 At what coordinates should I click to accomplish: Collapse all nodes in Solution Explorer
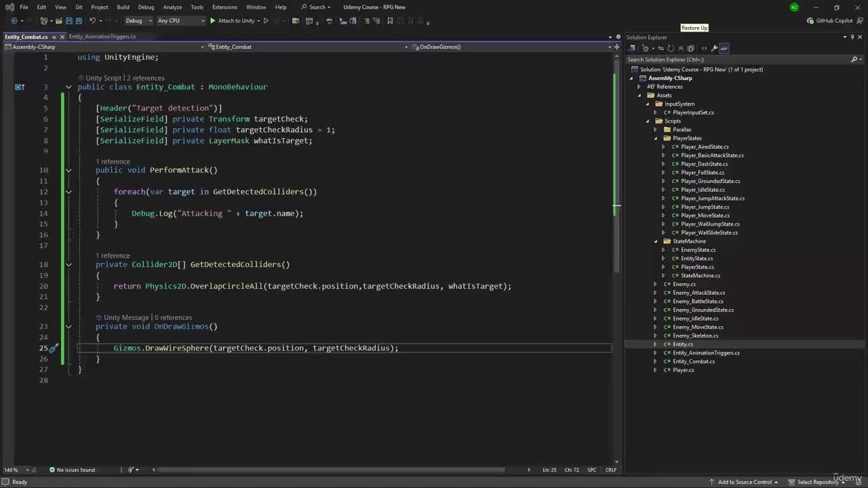tap(681, 48)
